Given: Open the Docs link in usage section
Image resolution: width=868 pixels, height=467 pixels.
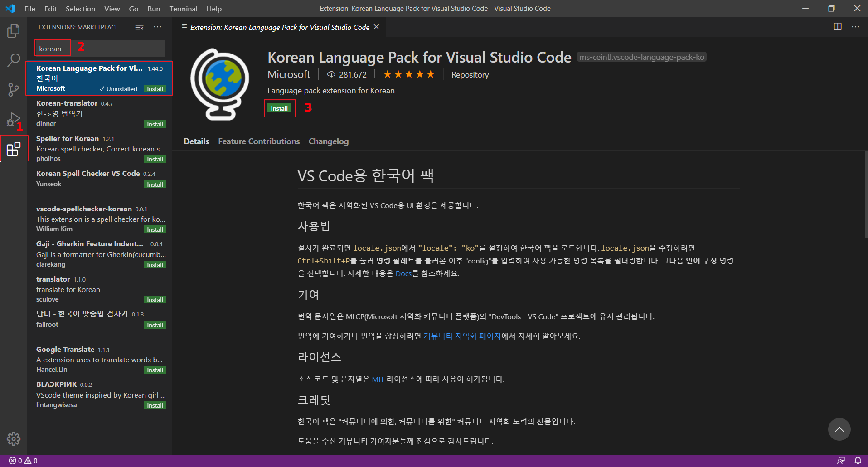Looking at the screenshot, I should (403, 273).
